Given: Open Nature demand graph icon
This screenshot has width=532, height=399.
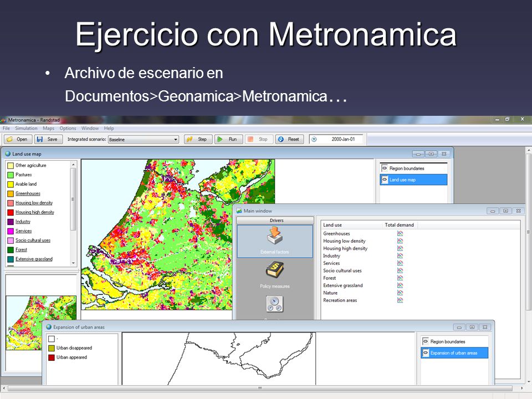Looking at the screenshot, I should coord(400,293).
